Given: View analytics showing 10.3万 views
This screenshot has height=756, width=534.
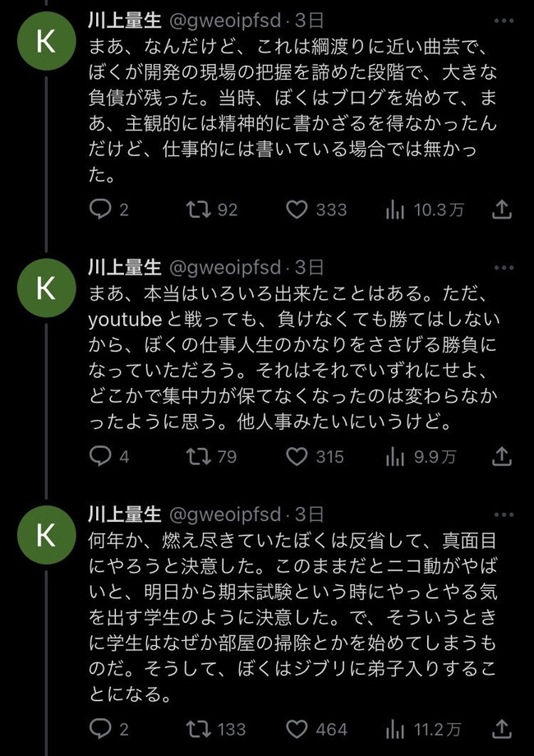Looking at the screenshot, I should tap(425, 210).
